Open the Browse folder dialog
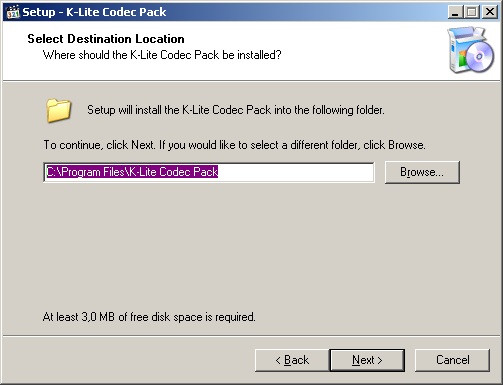 point(422,172)
